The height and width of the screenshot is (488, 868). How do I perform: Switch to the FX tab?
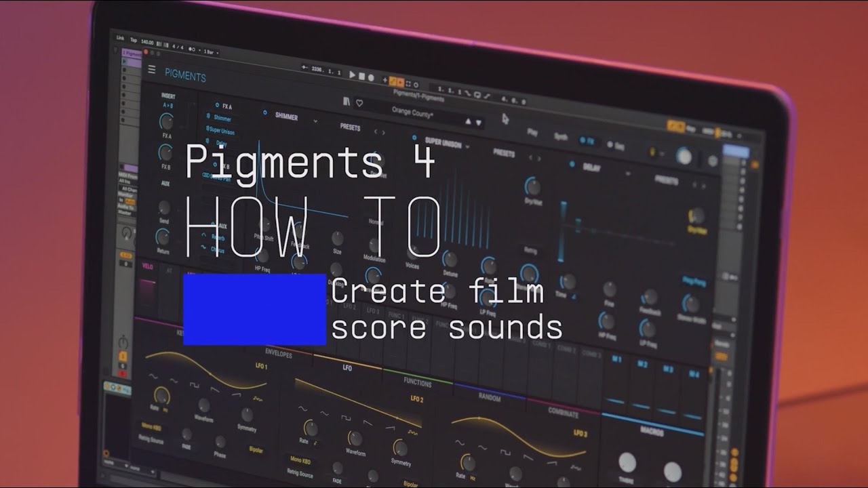[588, 140]
